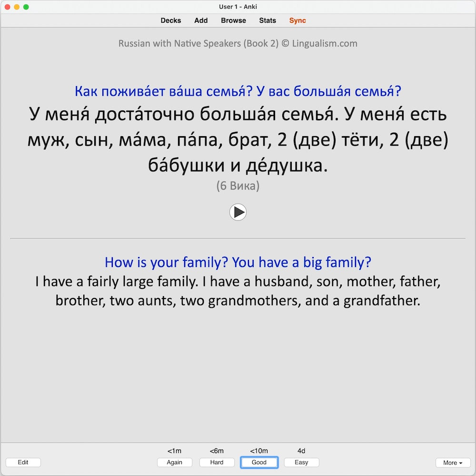Click the Lingualism.com deck header text
The width and height of the screenshot is (476, 476).
[x=238, y=44]
